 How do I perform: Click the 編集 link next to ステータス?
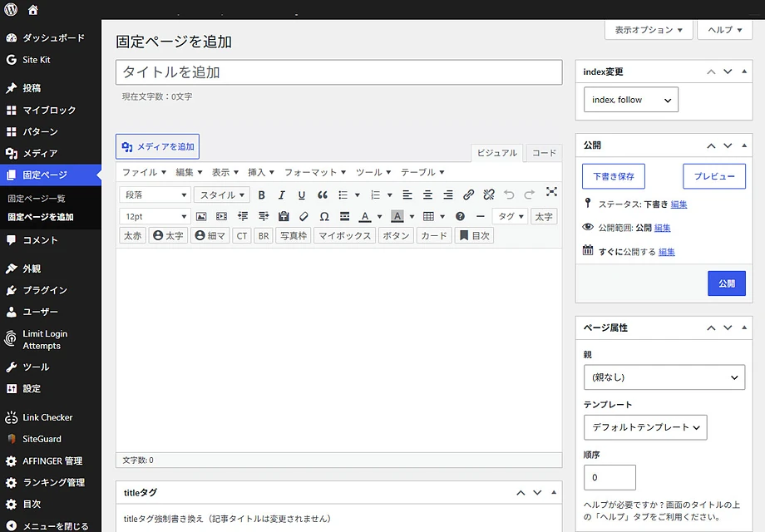[679, 204]
